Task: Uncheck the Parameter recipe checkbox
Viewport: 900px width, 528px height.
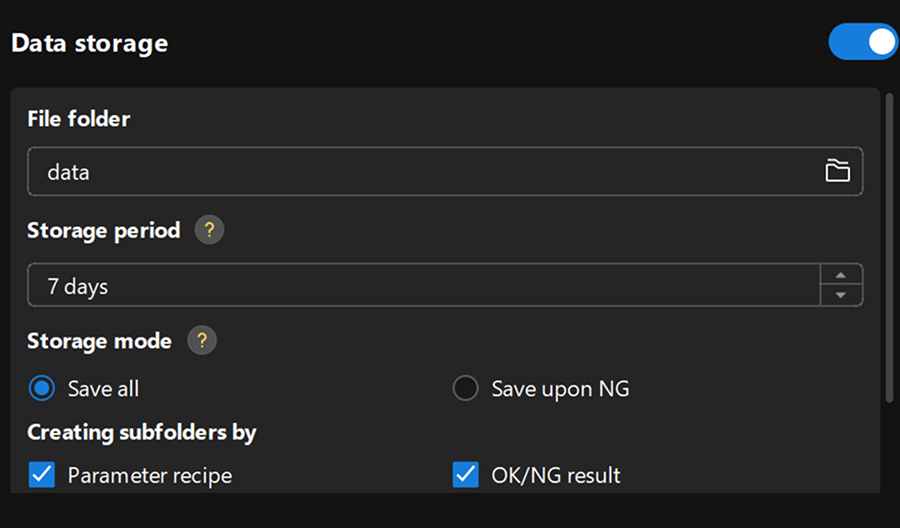Action: (41, 474)
